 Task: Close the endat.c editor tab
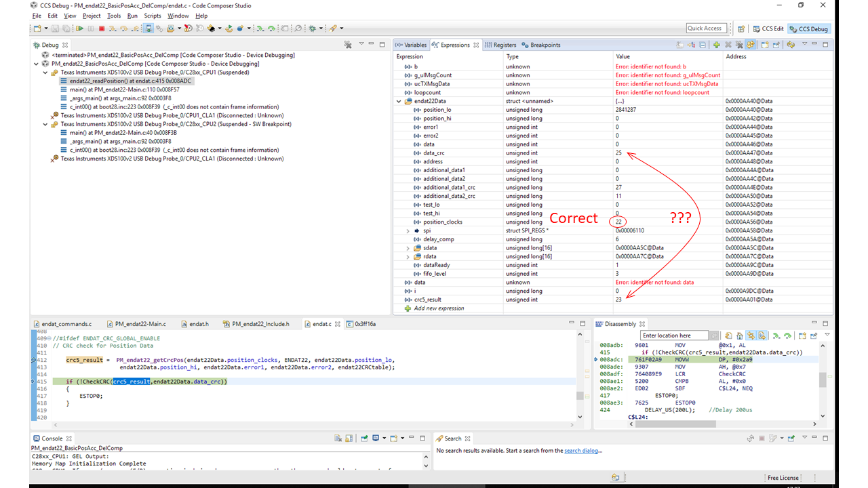click(338, 324)
